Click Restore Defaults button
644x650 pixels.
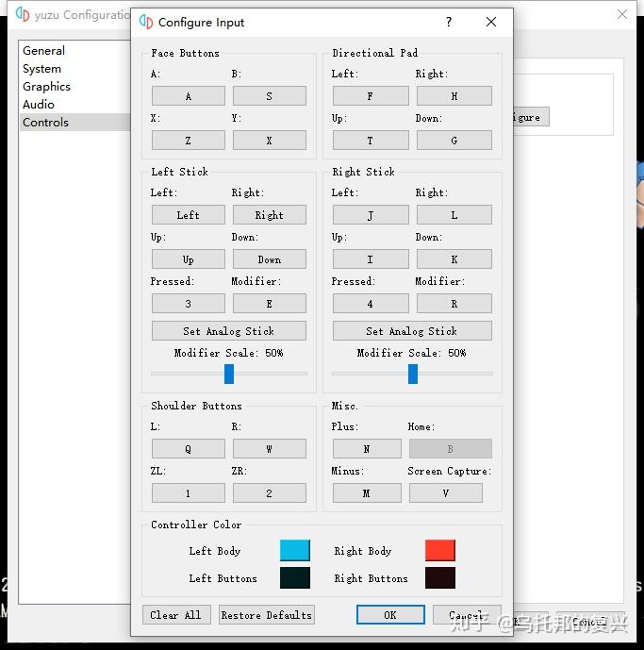[x=267, y=614]
